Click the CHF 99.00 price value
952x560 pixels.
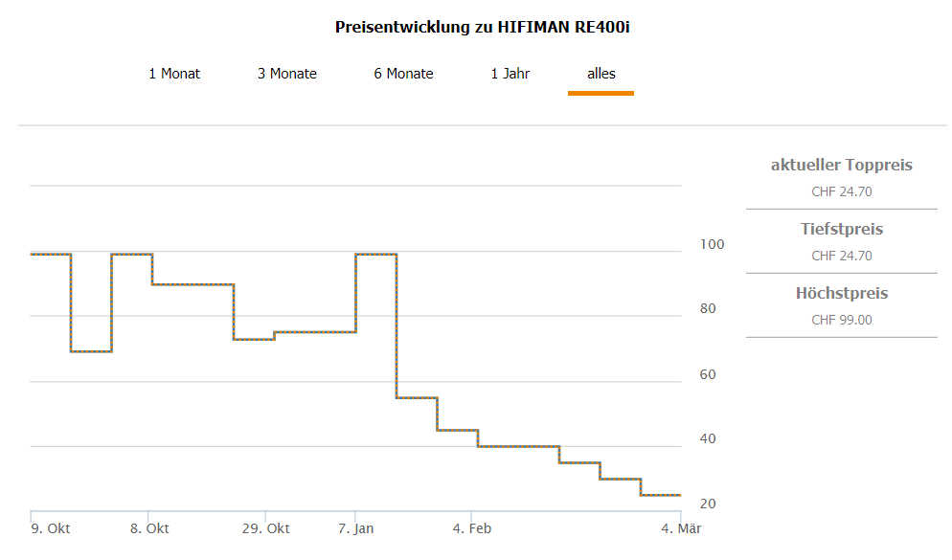pyautogui.click(x=842, y=320)
